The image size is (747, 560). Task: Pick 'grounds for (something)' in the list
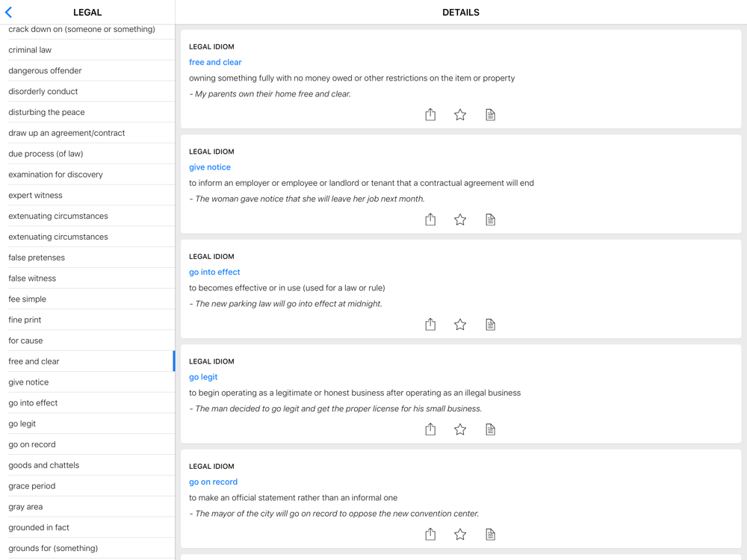(x=53, y=548)
